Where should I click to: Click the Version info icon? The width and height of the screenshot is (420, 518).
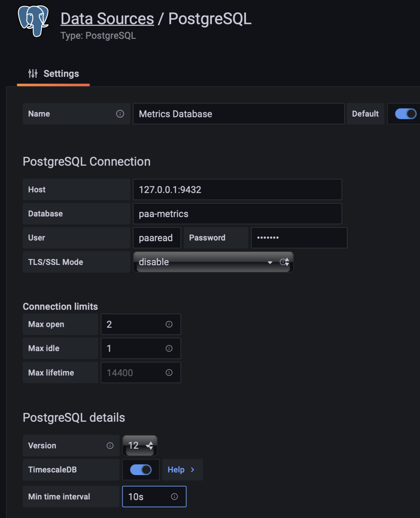pos(110,446)
